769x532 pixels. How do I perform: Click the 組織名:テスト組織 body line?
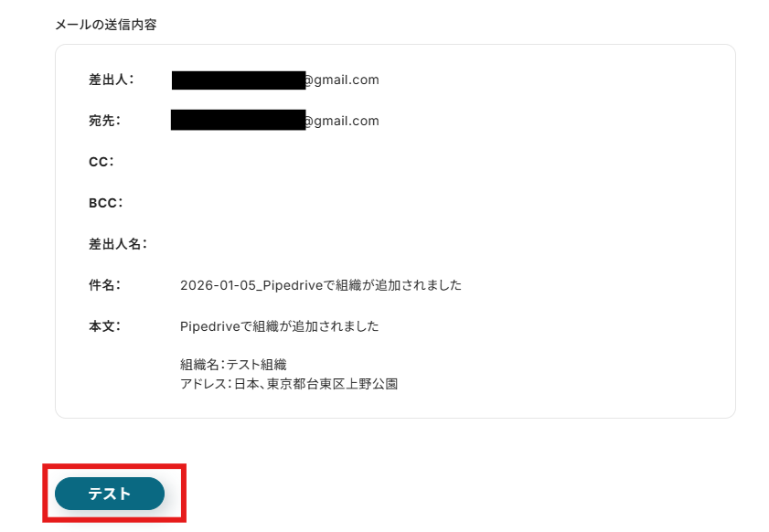click(x=233, y=365)
